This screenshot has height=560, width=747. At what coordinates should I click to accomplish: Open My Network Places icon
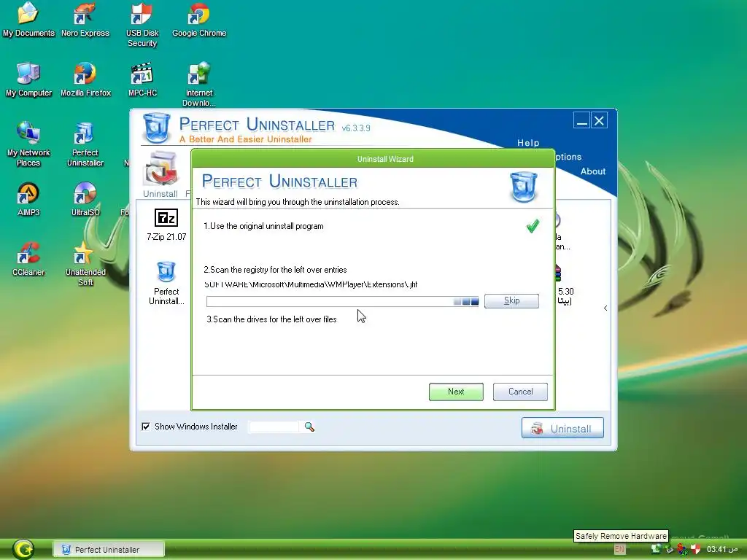coord(28,144)
